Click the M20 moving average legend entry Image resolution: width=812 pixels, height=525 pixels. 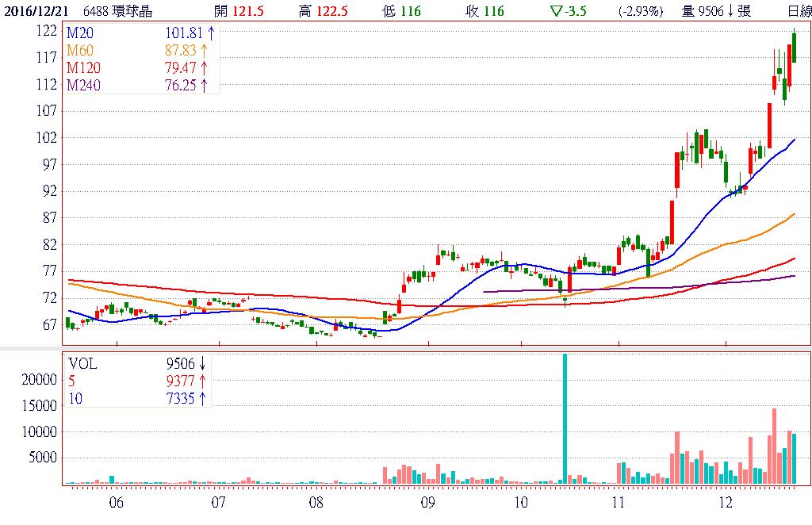pyautogui.click(x=80, y=33)
